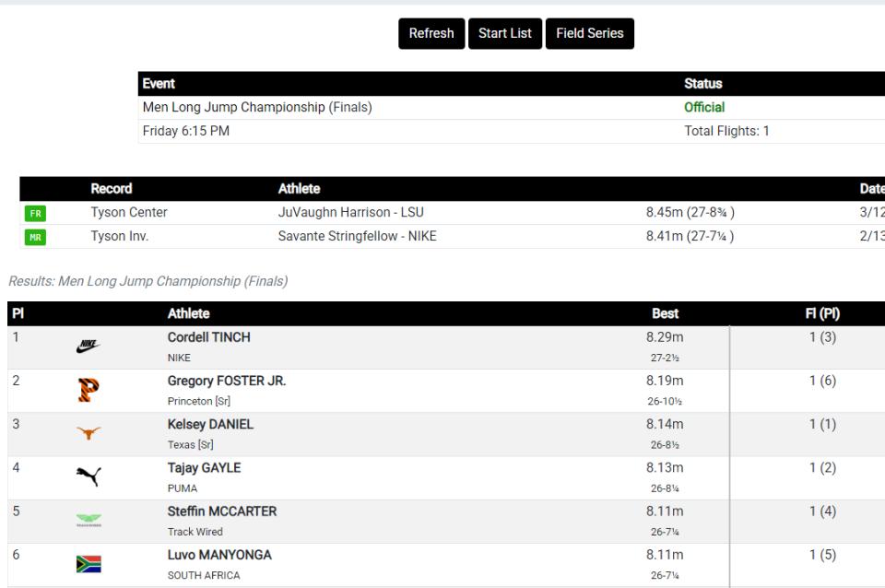Screen dimensions: 885x588
Task: Open the Field Series view
Action: [590, 33]
